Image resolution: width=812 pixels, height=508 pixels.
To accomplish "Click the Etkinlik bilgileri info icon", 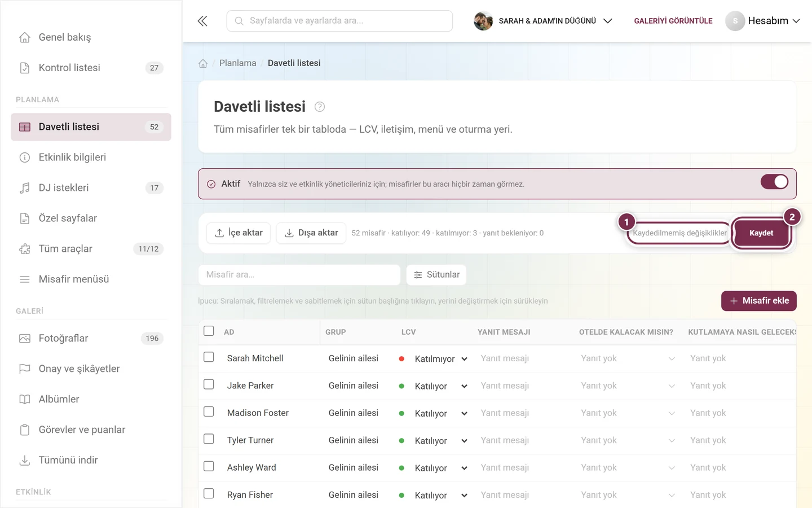I will pos(25,157).
